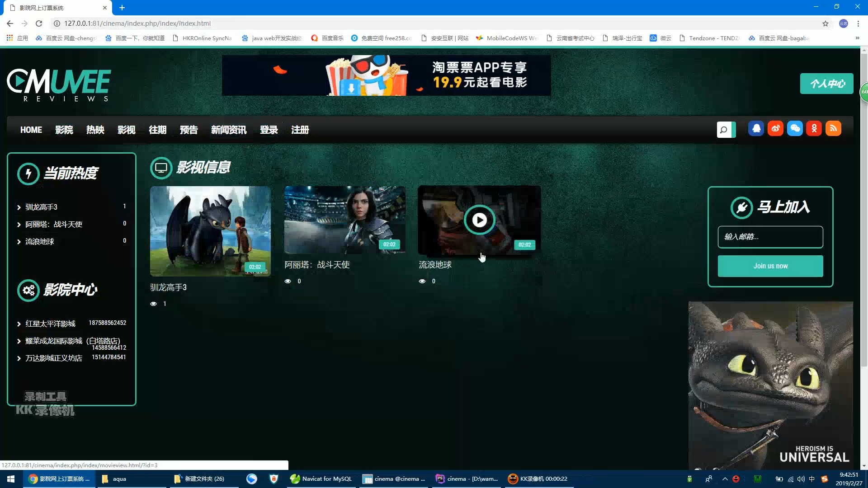Open a new browser tab
Image resolution: width=868 pixels, height=488 pixels.
pyautogui.click(x=122, y=8)
